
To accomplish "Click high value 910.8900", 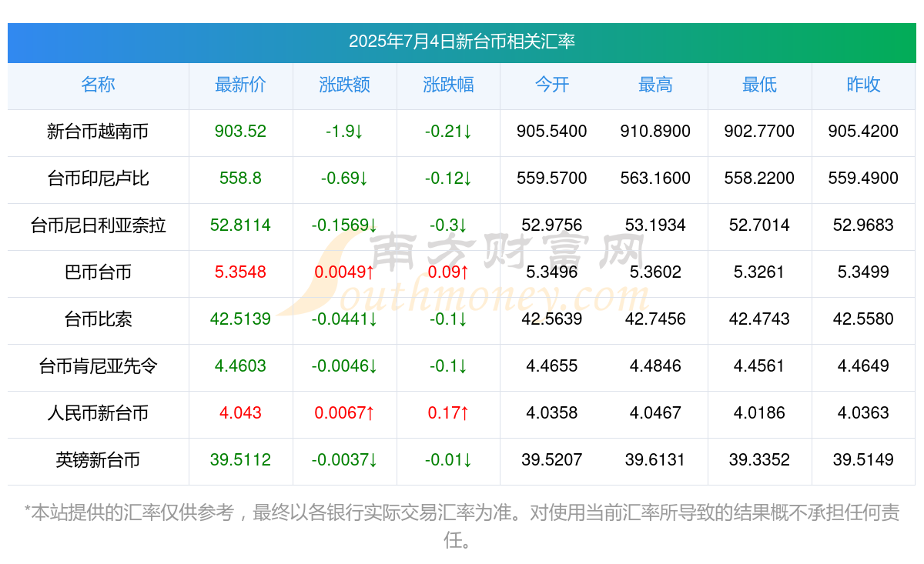I will 655,132.
